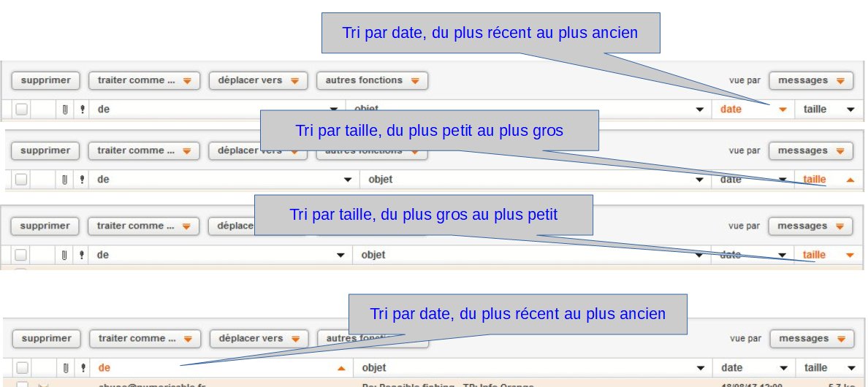Image resolution: width=868 pixels, height=387 pixels.
Task: Sort by 'taille' header in the date-sorted toolbar
Action: pos(815,110)
